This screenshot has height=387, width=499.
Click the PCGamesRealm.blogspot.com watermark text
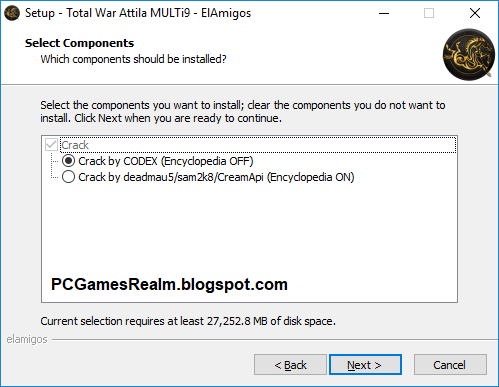pos(169,285)
